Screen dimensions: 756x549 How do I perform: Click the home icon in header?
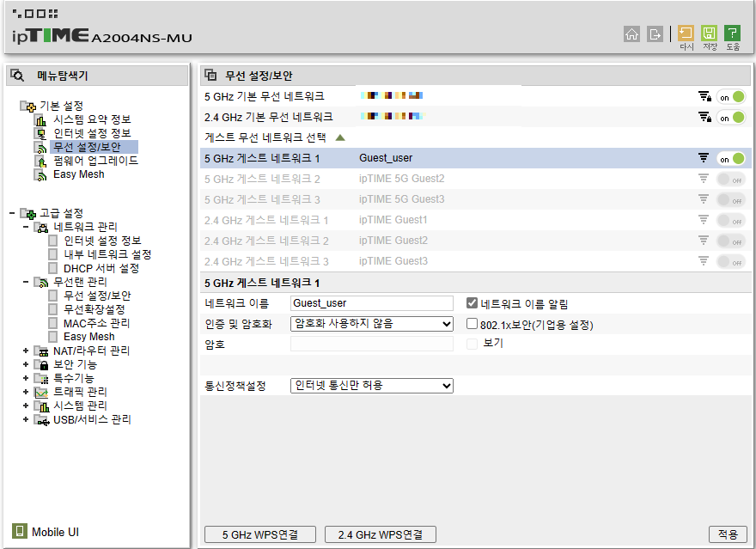(631, 34)
